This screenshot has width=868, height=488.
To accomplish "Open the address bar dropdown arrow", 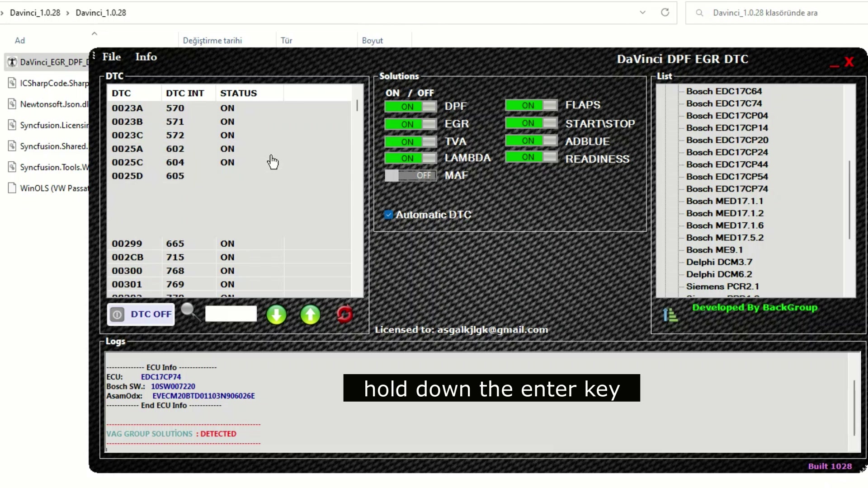I will (x=642, y=12).
